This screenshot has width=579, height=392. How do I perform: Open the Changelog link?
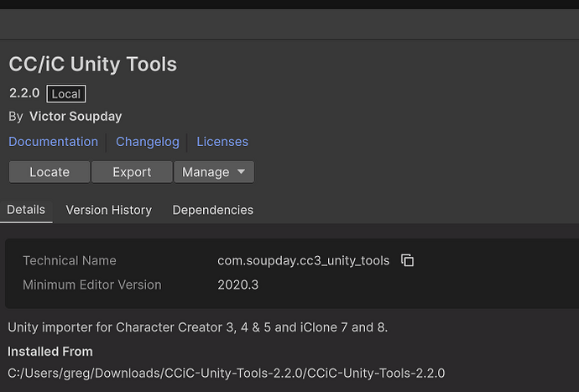click(x=148, y=142)
